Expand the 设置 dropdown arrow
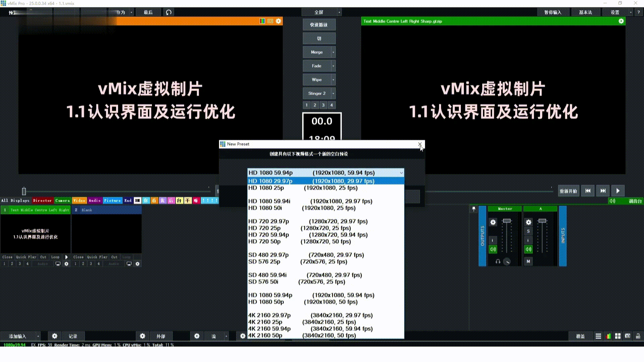The image size is (644, 362). pos(631,12)
